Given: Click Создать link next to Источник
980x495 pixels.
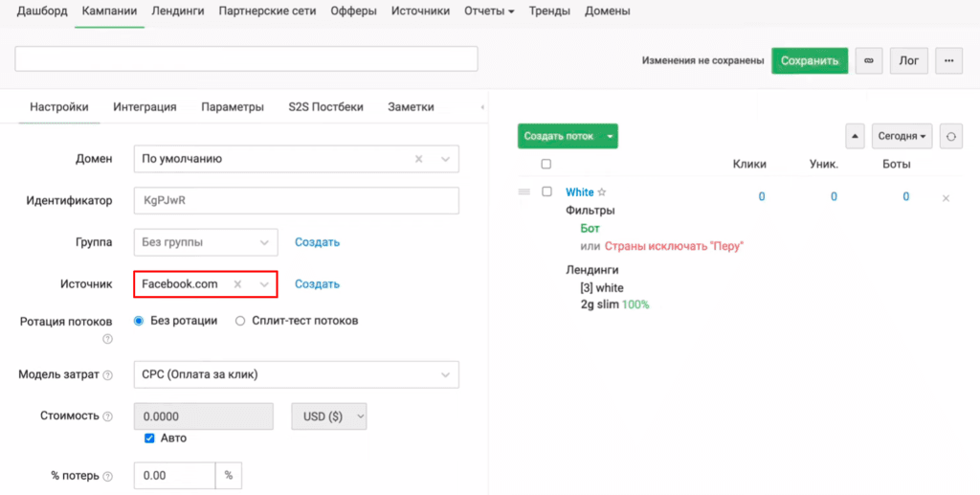Looking at the screenshot, I should point(318,283).
